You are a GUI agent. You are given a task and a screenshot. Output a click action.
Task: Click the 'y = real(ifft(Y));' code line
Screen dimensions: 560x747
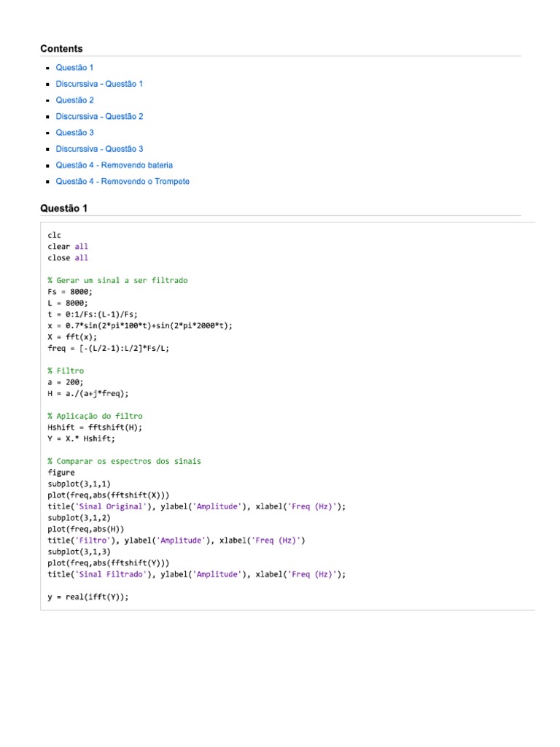pyautogui.click(x=88, y=597)
